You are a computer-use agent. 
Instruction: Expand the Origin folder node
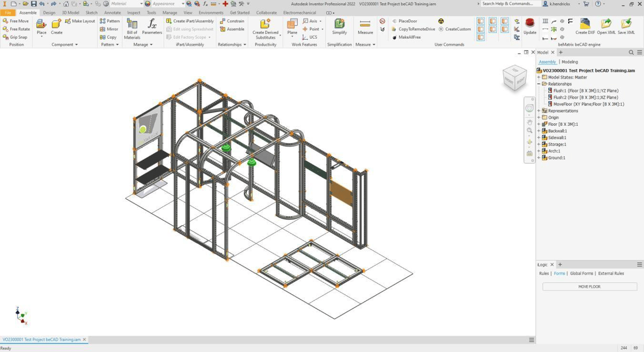click(539, 118)
